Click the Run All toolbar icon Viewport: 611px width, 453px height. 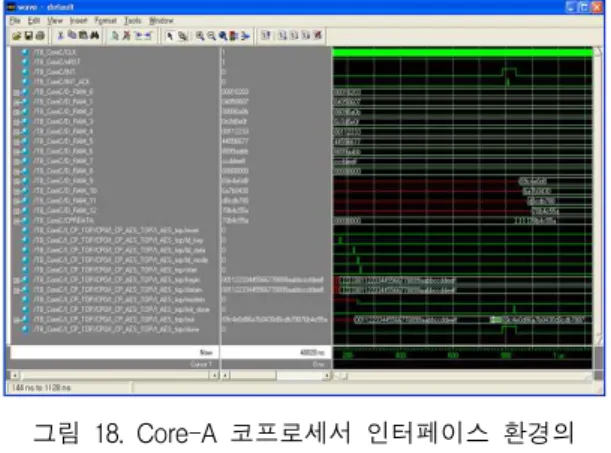pos(306,35)
